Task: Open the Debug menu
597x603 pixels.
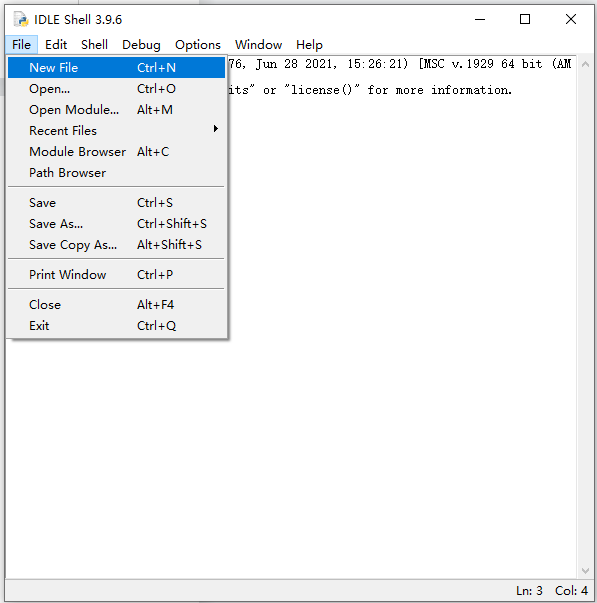Action: pyautogui.click(x=141, y=45)
